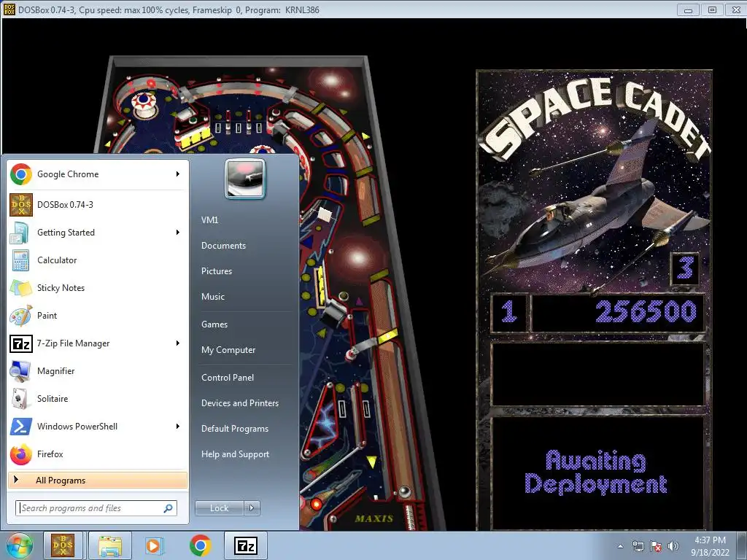Viewport: 747px width, 560px height.
Task: Open the Calculator program icon
Action: click(x=21, y=260)
